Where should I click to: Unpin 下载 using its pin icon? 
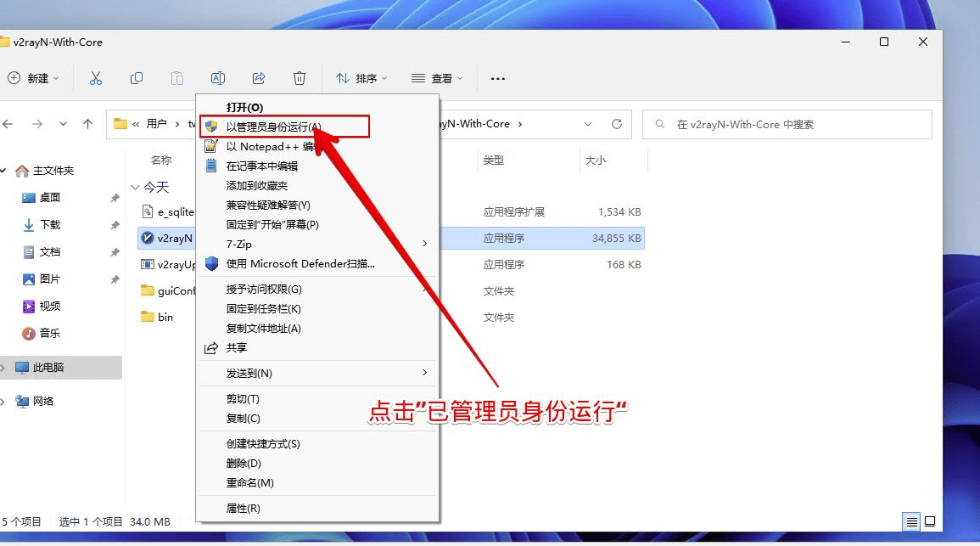[115, 224]
